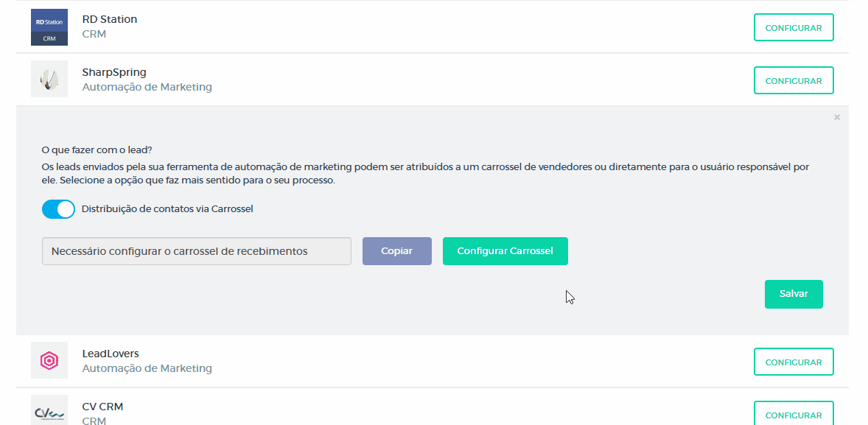Image resolution: width=868 pixels, height=425 pixels.
Task: Click CONFIGURAR next to CV CRM
Action: (794, 414)
